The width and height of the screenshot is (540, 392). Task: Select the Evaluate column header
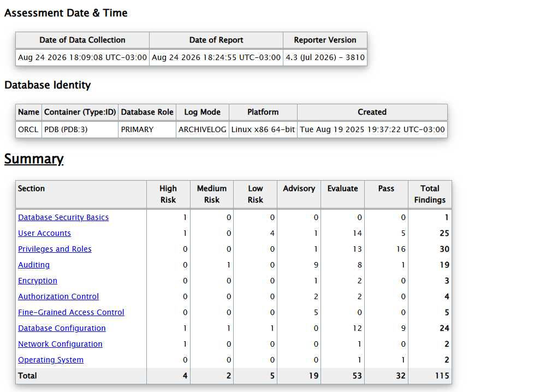342,194
